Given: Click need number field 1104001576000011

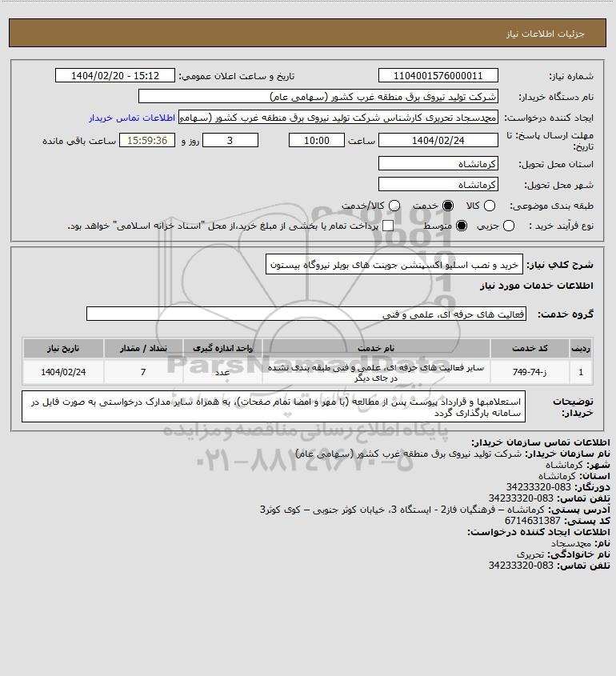Looking at the screenshot, I should tap(438, 75).
